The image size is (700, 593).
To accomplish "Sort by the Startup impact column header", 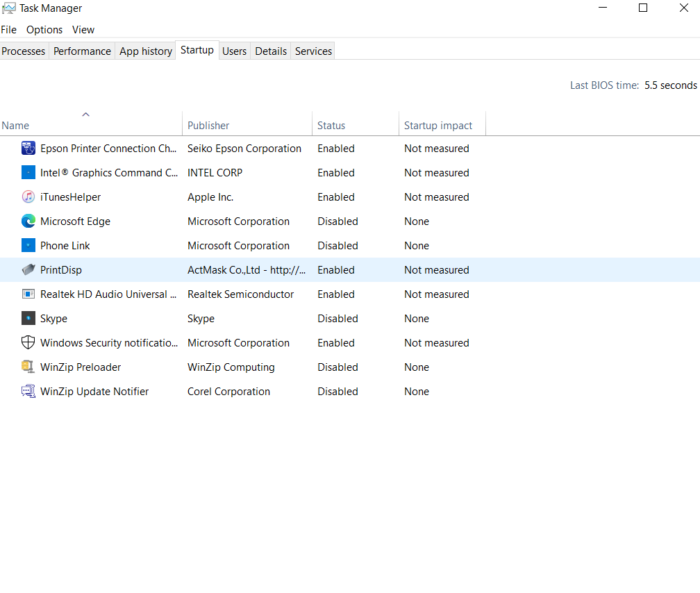I will [442, 123].
